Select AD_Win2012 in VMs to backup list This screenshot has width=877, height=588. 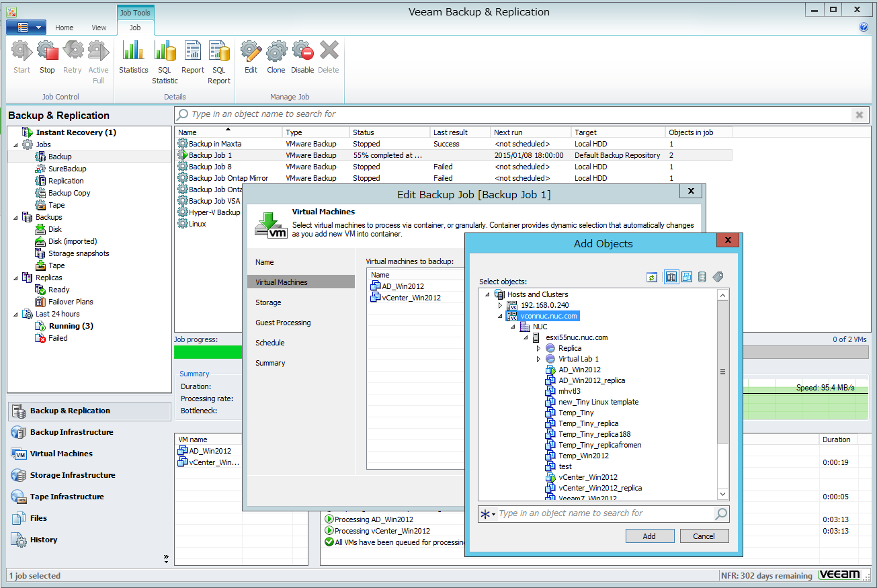click(x=403, y=286)
